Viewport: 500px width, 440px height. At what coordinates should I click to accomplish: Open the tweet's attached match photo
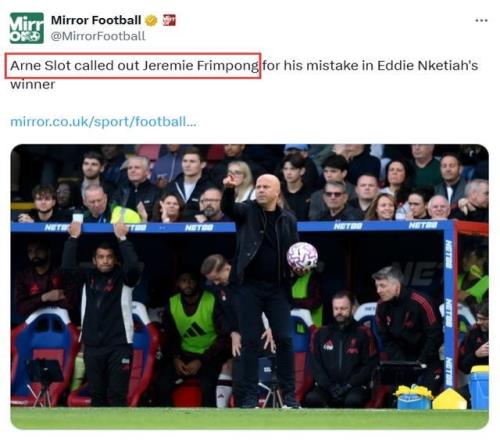250,287
